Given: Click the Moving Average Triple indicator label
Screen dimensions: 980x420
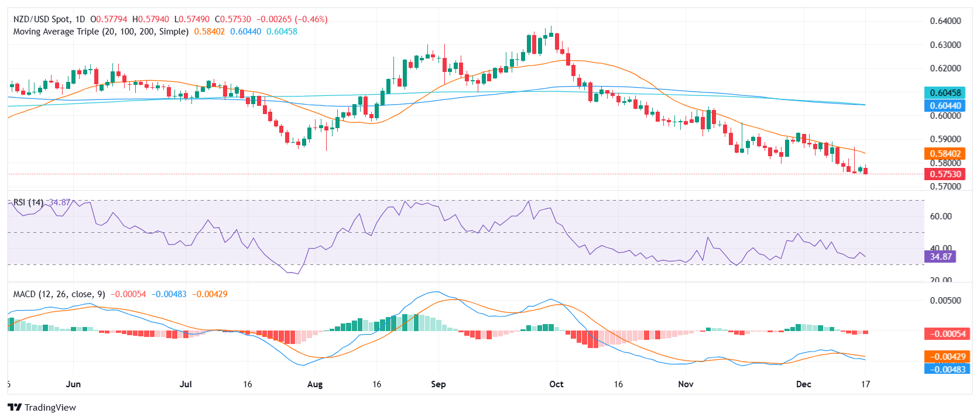Looking at the screenshot, I should pyautogui.click(x=101, y=32).
